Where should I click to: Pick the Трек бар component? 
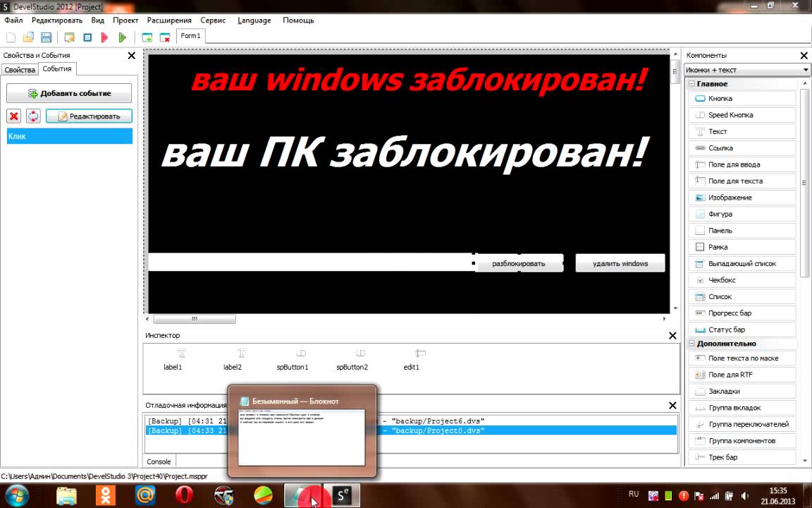(x=742, y=457)
